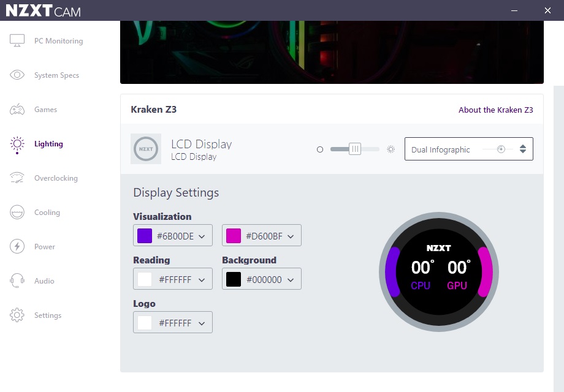The width and height of the screenshot is (564, 392).
Task: Open the Cooling page
Action: coord(47,213)
